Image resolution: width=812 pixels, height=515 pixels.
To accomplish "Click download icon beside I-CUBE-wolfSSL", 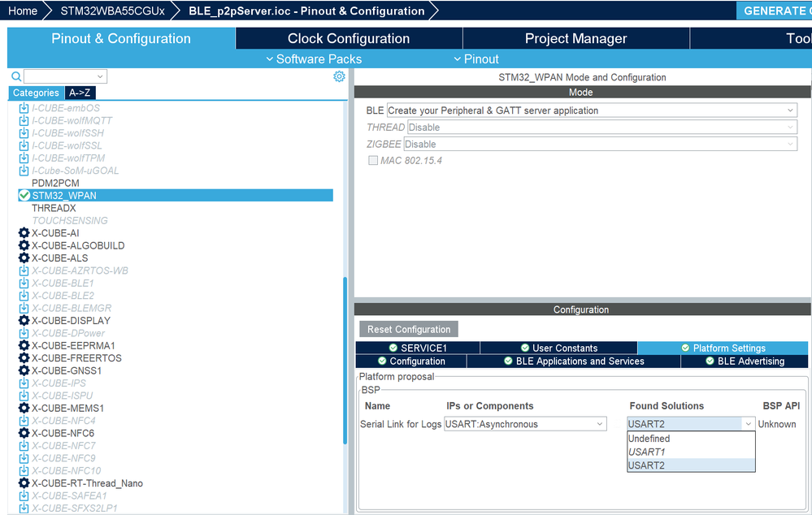I will [x=24, y=145].
